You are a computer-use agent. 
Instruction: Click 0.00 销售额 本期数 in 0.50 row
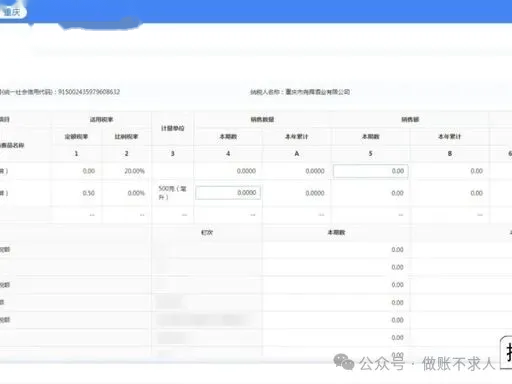pos(397,193)
